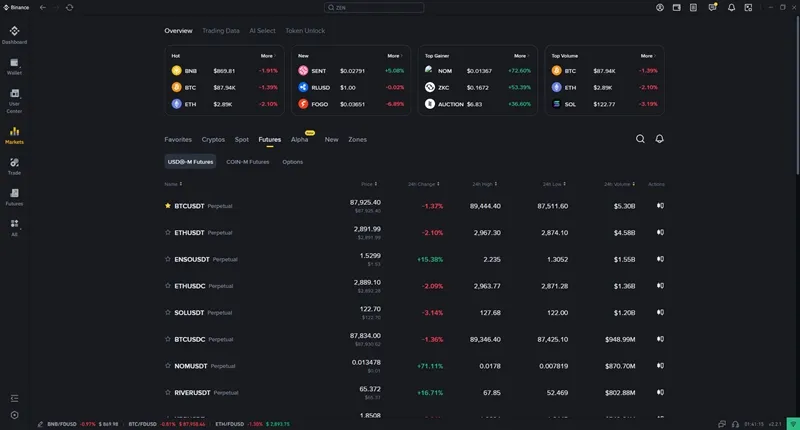Open the Wallet section in sidebar
Viewport: 800px width, 430px height.
pyautogui.click(x=14, y=65)
